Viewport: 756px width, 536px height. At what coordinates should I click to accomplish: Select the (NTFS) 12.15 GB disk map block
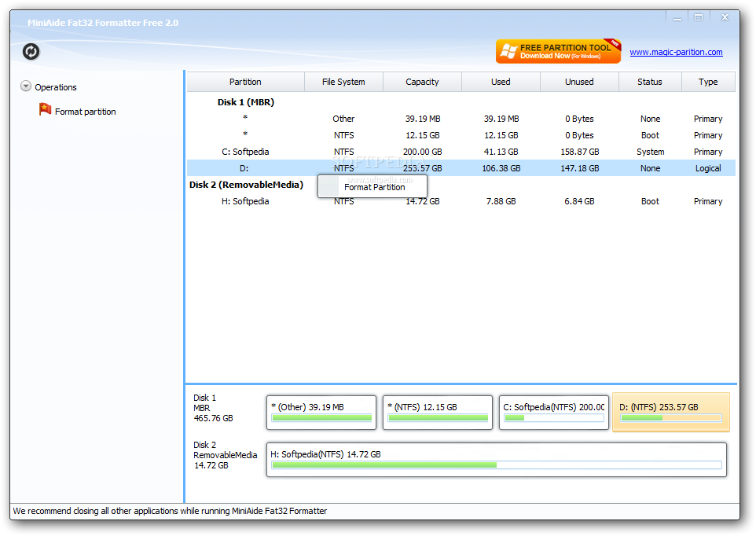point(437,413)
